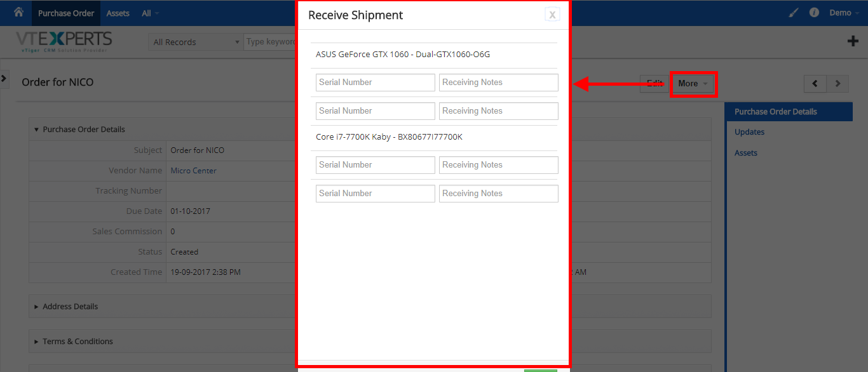Open the All modules dropdown
The height and width of the screenshot is (372, 868).
151,13
